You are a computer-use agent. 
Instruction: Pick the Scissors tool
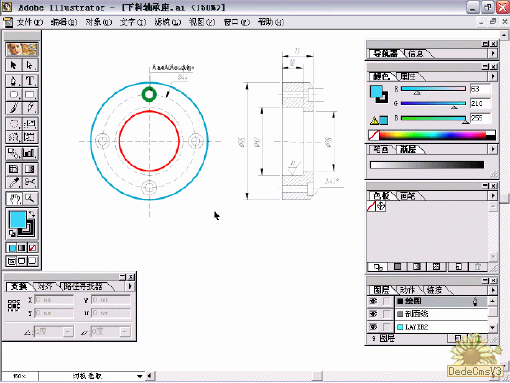pyautogui.click(x=30, y=182)
